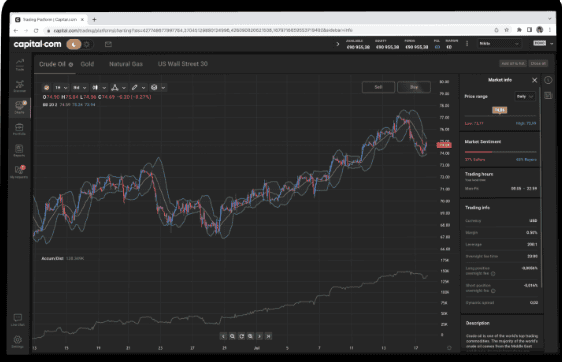562x362 pixels.
Task: Click the mail envelope icon in the header
Action: click(108, 44)
